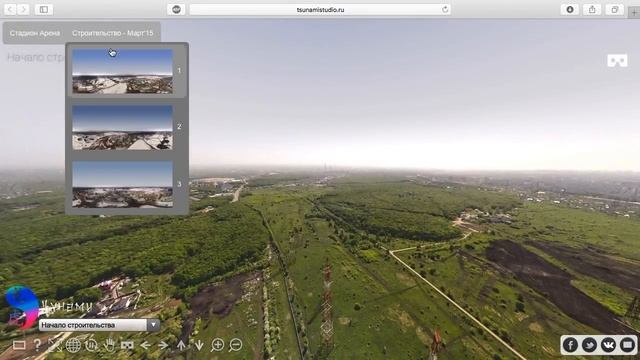Tilt the view up with the up arrow

click(181, 345)
